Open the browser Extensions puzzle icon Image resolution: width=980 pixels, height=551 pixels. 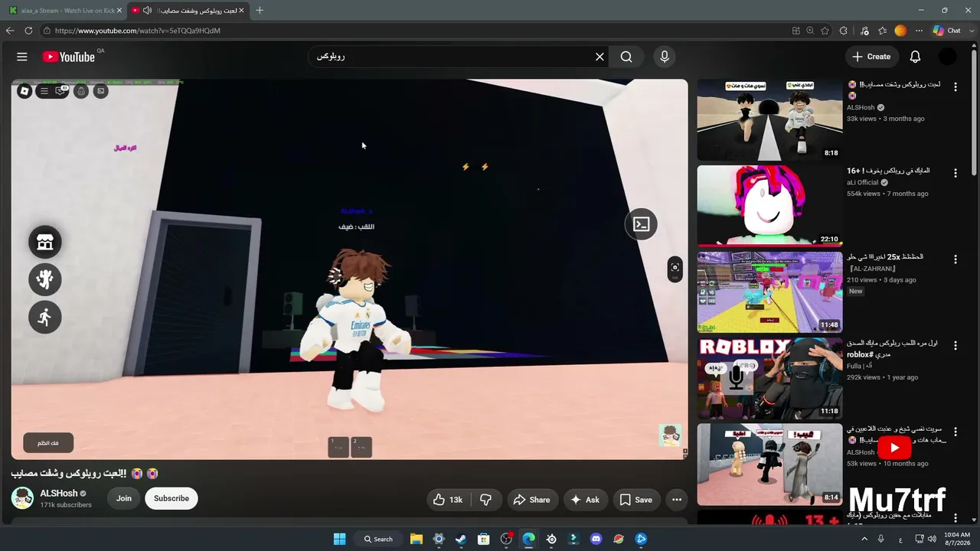tap(844, 31)
